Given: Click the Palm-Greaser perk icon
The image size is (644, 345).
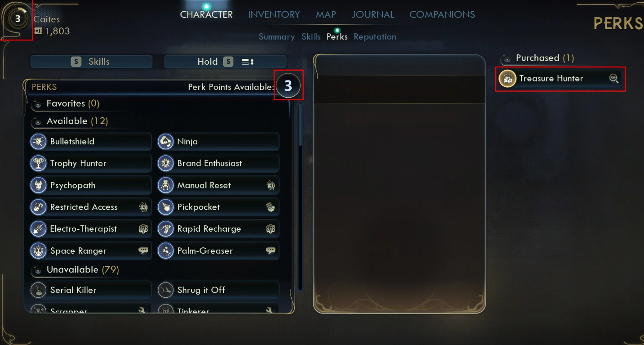Looking at the screenshot, I should [166, 251].
